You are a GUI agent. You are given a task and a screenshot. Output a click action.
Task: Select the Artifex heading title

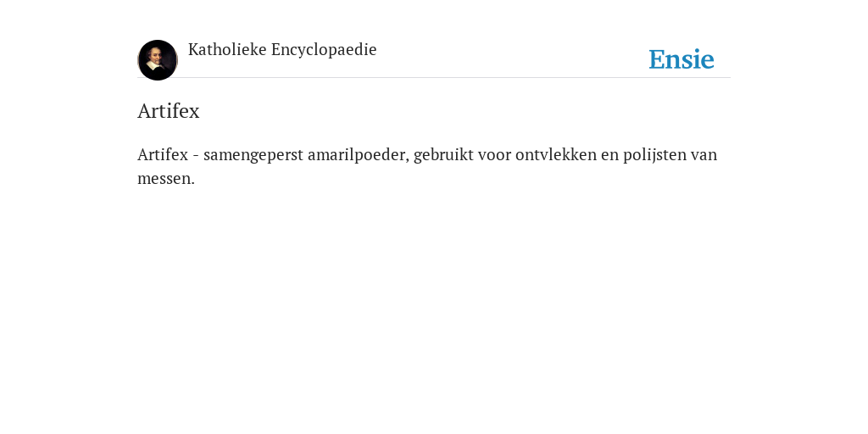(169, 111)
